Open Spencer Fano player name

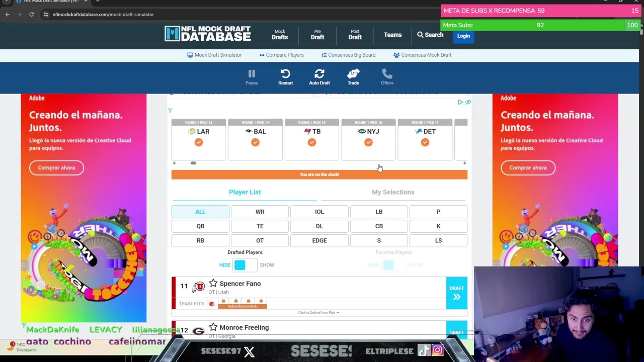coord(240,284)
